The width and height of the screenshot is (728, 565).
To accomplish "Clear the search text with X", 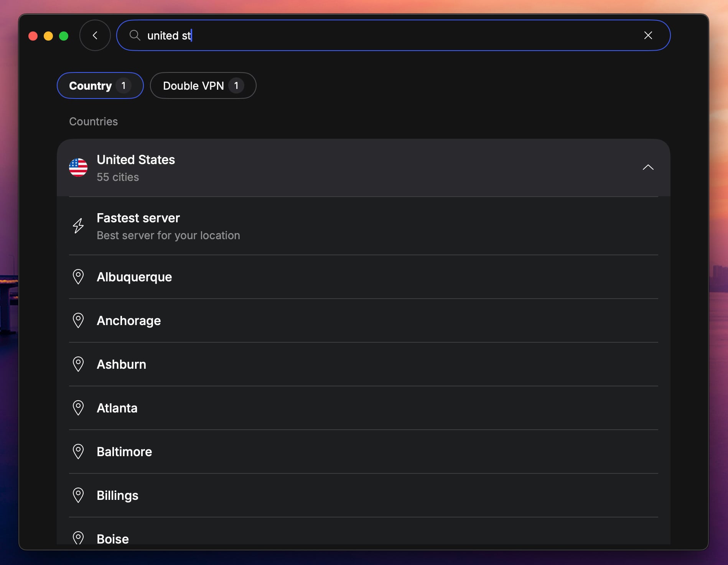I will pyautogui.click(x=648, y=35).
